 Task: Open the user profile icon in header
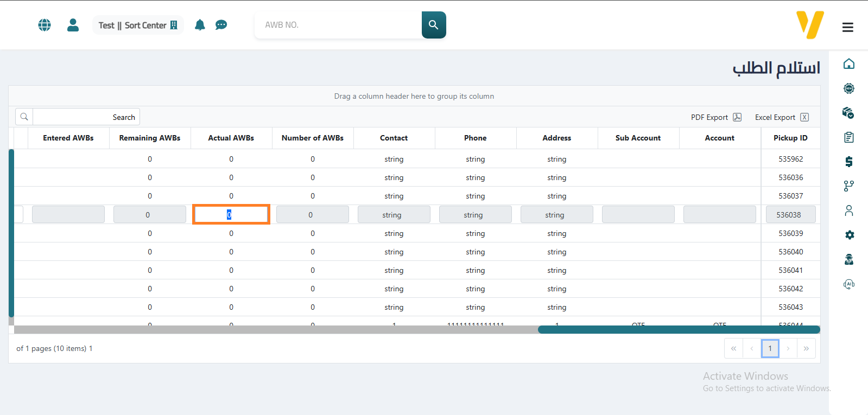(73, 25)
